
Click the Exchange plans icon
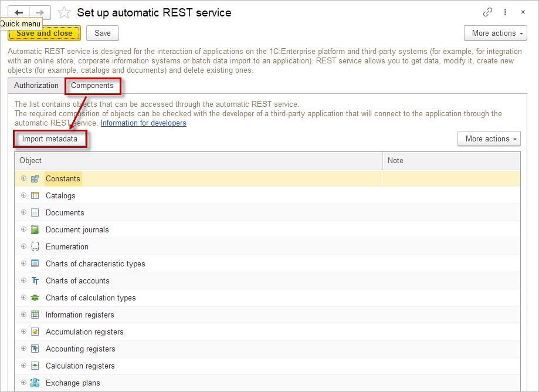pyautogui.click(x=35, y=383)
